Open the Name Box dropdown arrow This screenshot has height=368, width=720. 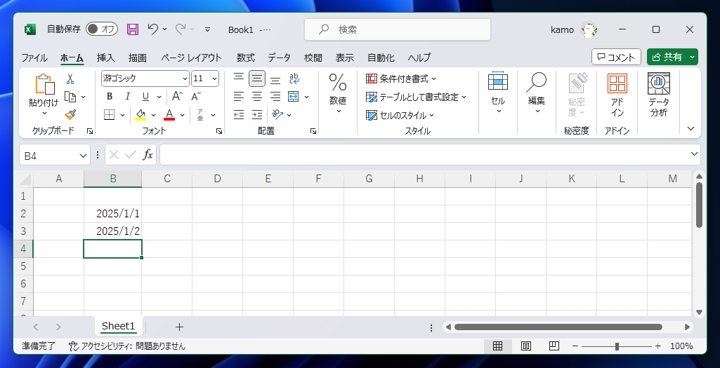(83, 156)
